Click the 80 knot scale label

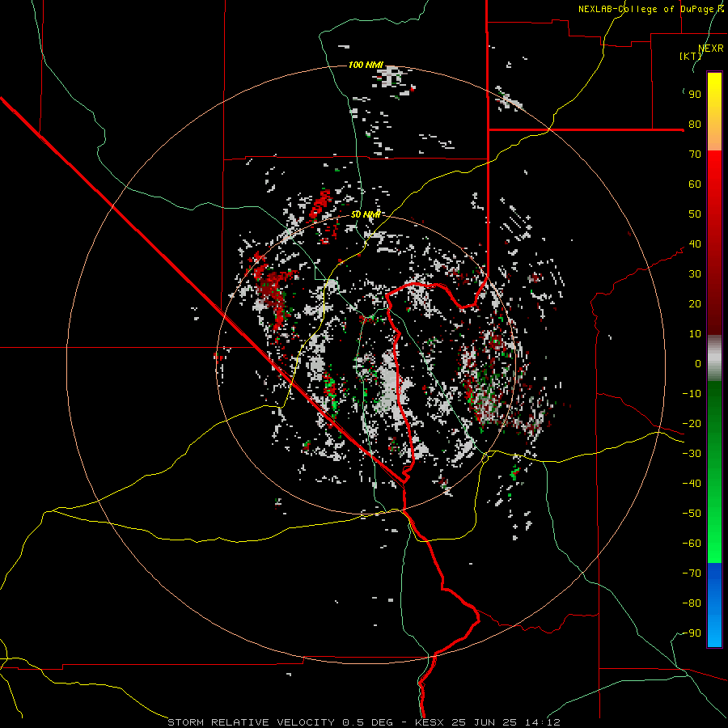[x=695, y=125]
